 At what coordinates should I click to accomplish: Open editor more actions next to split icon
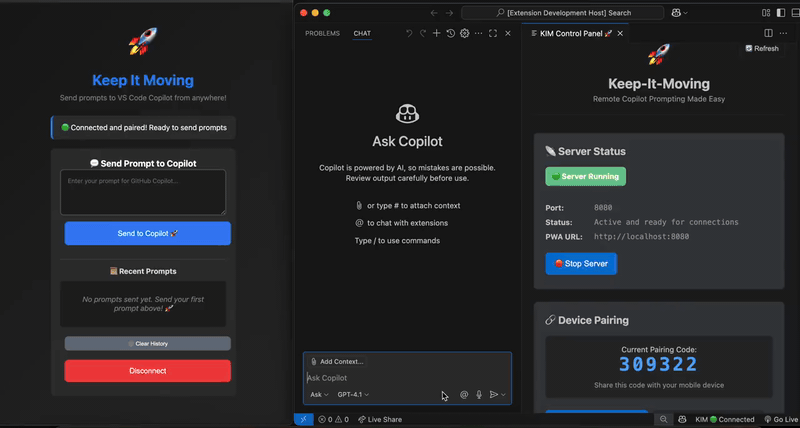click(x=783, y=33)
